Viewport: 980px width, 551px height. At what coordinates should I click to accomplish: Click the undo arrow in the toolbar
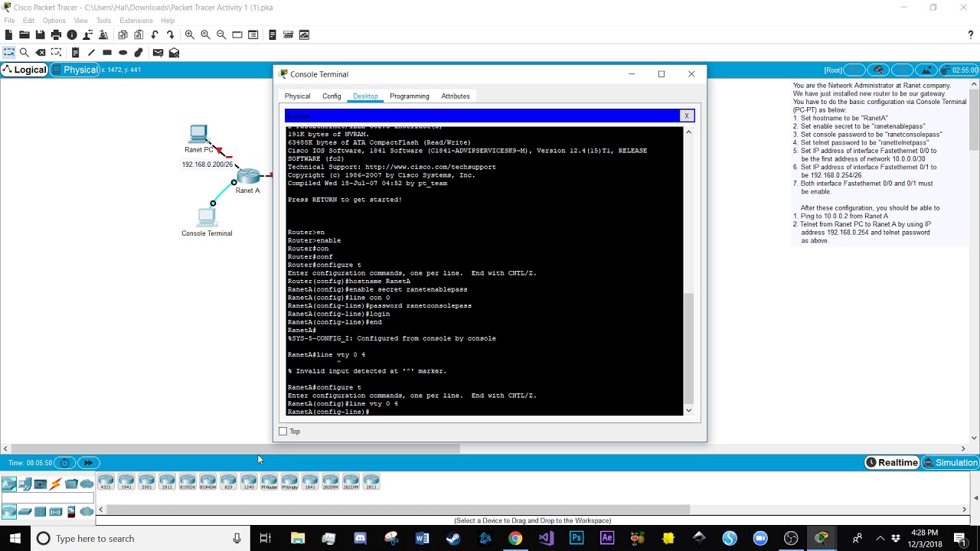[155, 34]
